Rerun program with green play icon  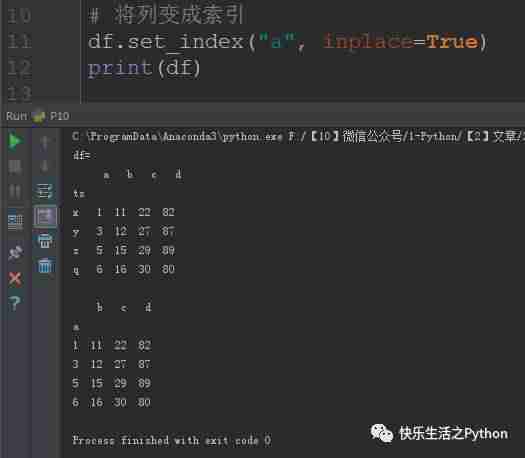point(15,141)
